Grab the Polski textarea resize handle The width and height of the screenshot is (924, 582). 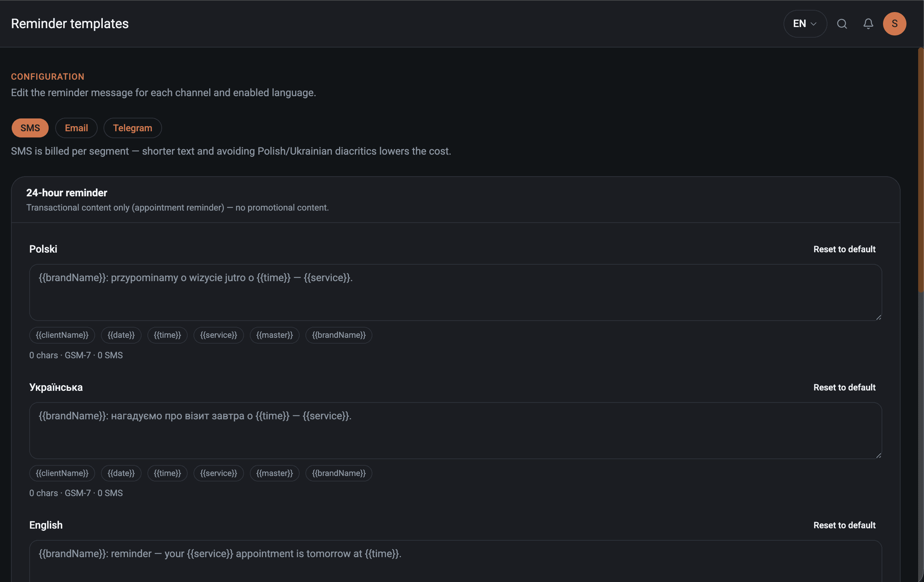[x=878, y=317]
